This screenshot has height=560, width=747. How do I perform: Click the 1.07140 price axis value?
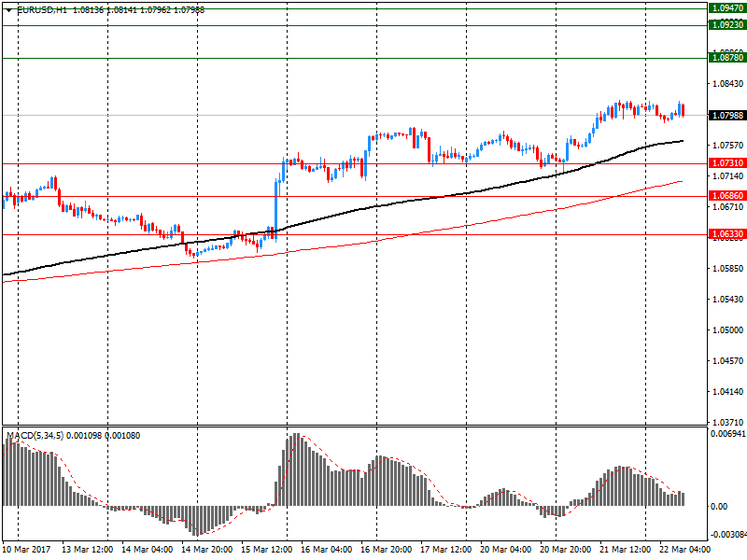coord(727,176)
